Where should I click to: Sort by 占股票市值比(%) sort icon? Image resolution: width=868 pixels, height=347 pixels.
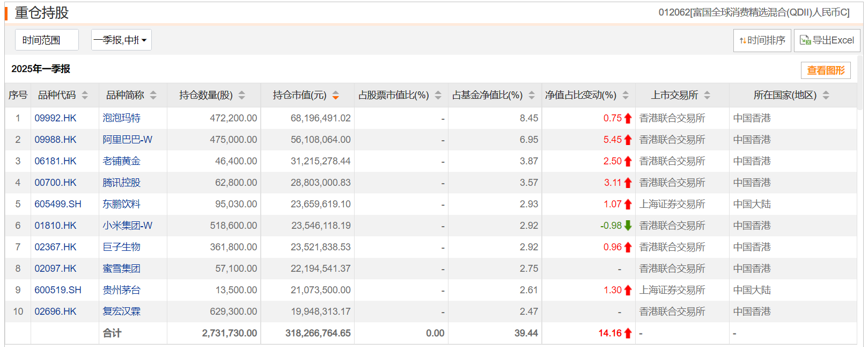point(438,95)
